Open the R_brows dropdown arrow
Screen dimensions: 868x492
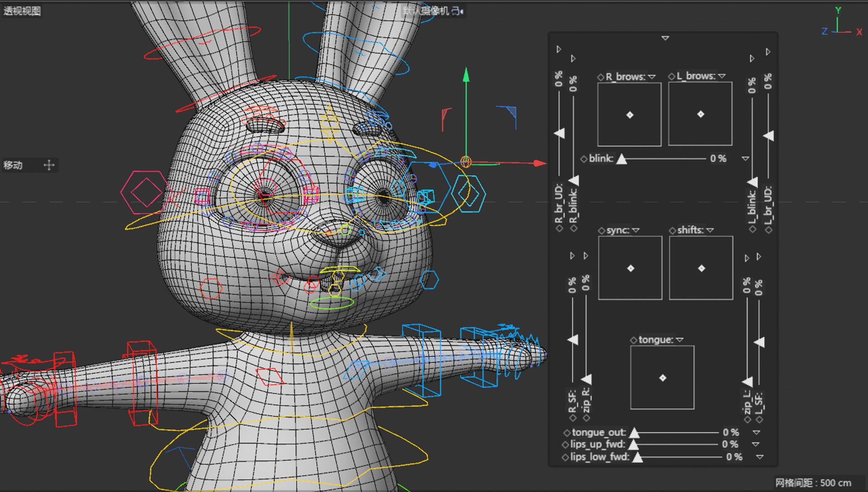click(x=652, y=77)
